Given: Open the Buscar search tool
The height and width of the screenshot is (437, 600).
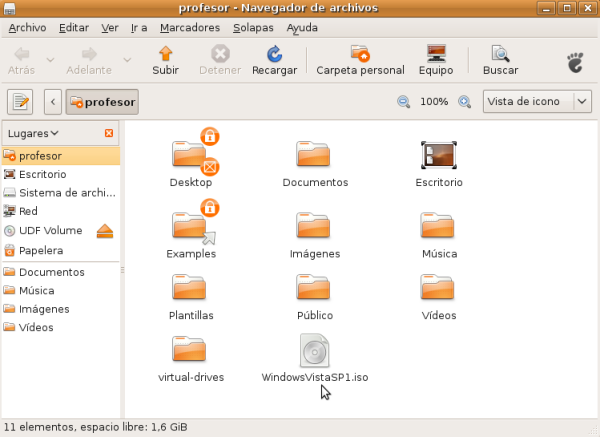Looking at the screenshot, I should (500, 60).
